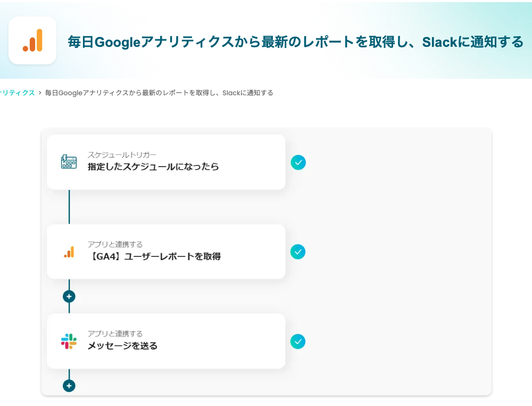The width and height of the screenshot is (532, 406).
Task: Open the 【GA4】ユーザーレポートを取得 step
Action: [x=154, y=256]
